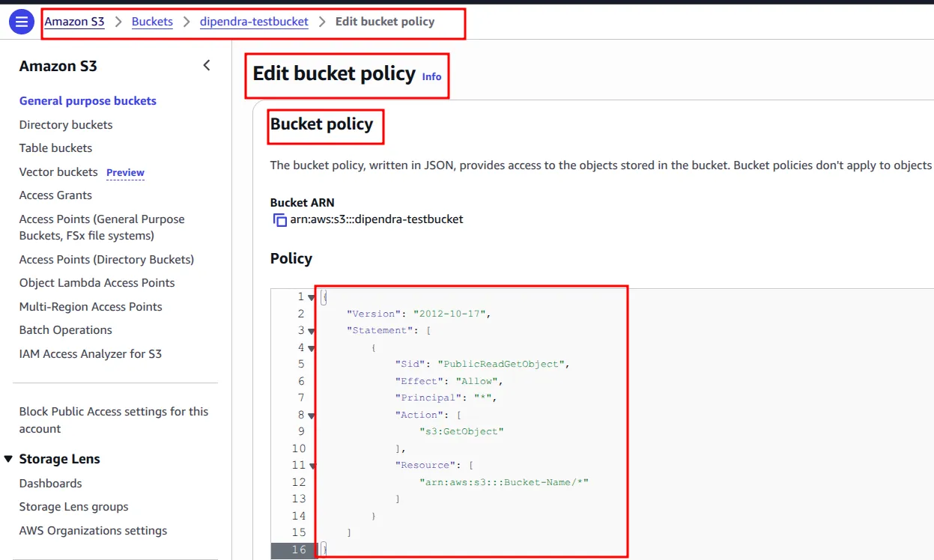Viewport: 934px width, 560px height.
Task: Open Storage Lens Dashboards
Action: (50, 484)
